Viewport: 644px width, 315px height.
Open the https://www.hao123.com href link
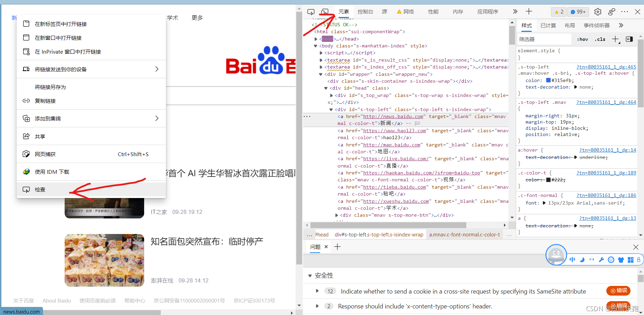pyautogui.click(x=394, y=131)
